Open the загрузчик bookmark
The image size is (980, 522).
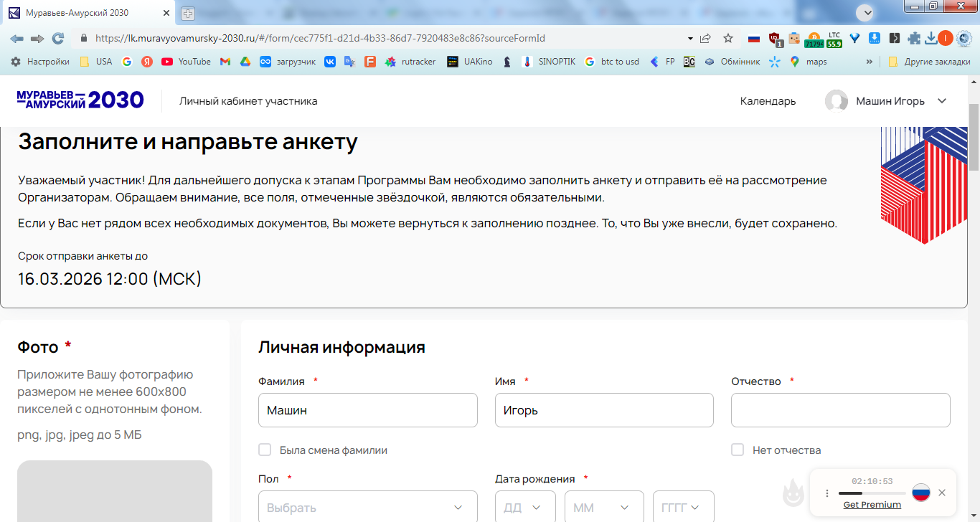point(288,62)
